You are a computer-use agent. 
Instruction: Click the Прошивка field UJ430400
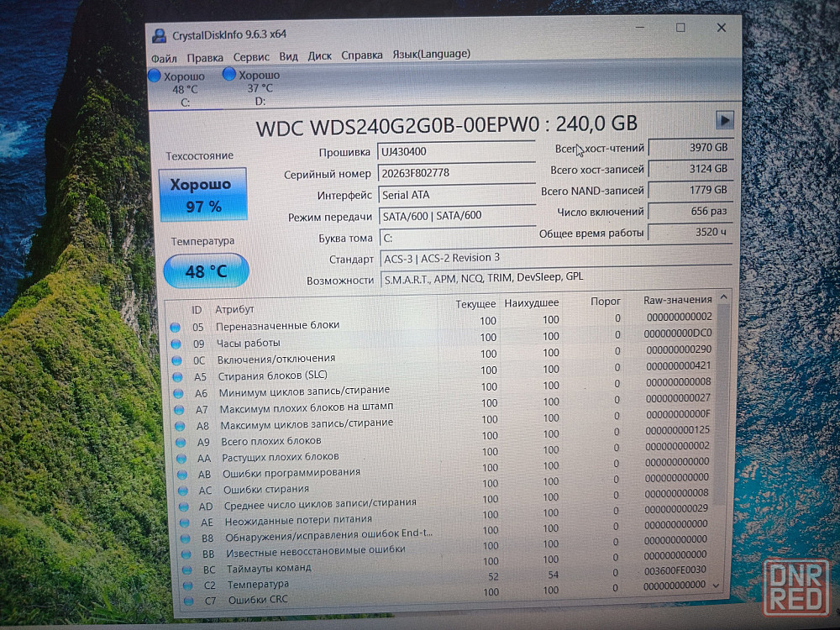pyautogui.click(x=456, y=151)
